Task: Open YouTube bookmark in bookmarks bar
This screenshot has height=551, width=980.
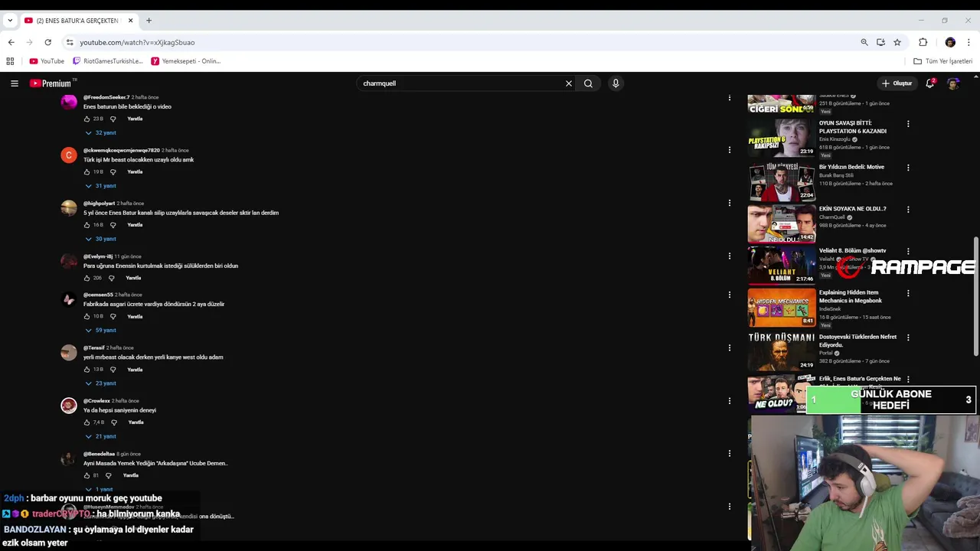Action: tap(47, 61)
